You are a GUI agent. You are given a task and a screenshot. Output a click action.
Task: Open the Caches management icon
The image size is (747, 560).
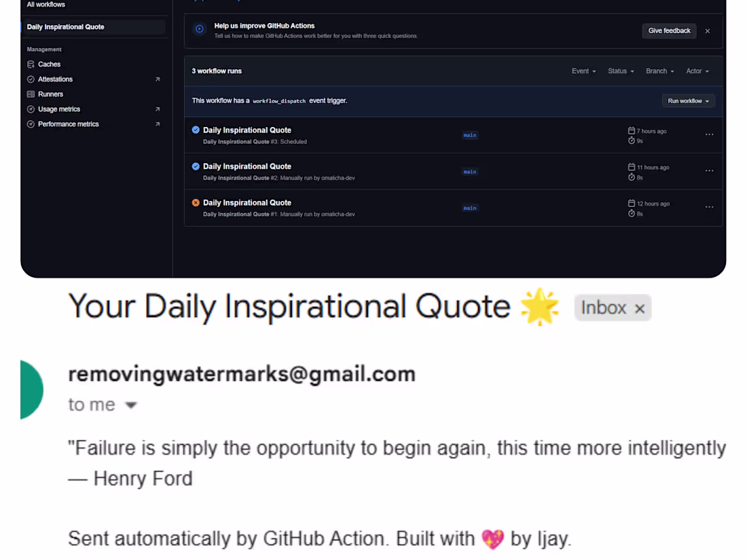(30, 64)
